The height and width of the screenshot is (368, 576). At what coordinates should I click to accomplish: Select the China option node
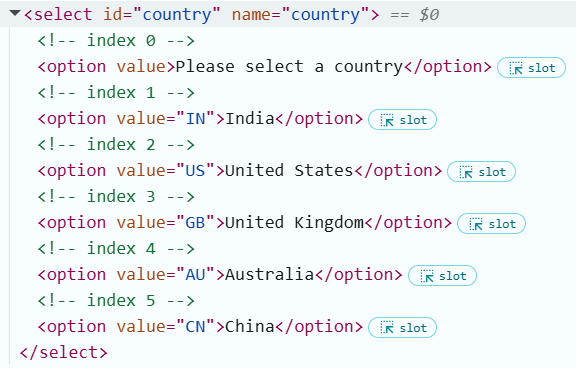[200, 327]
